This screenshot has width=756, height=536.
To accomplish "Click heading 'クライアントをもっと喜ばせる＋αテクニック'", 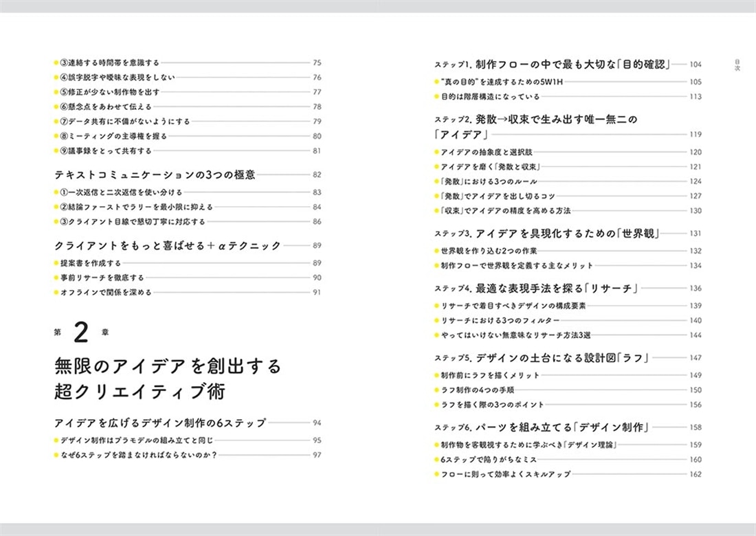I will pos(167,245).
